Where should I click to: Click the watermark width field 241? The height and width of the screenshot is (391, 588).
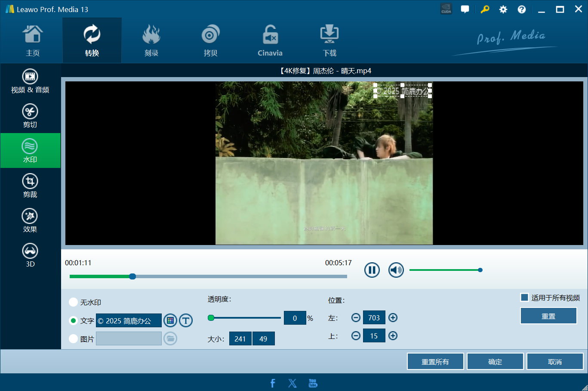pos(240,339)
